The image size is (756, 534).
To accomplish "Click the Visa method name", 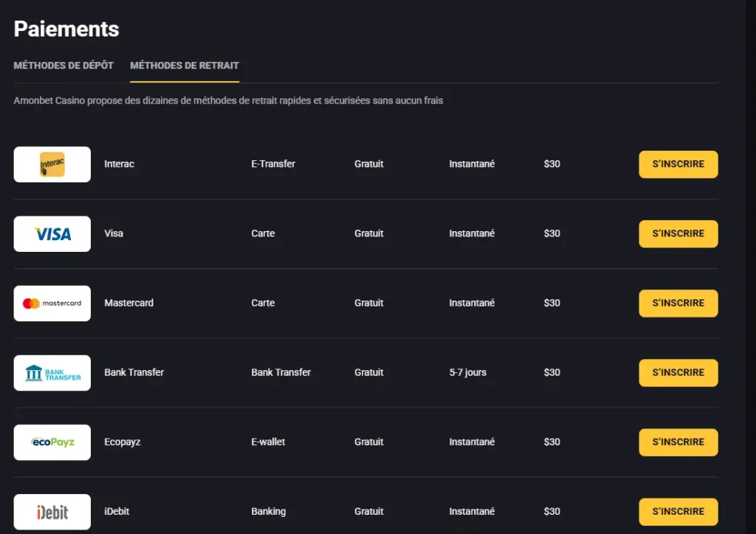I will pyautogui.click(x=114, y=233).
